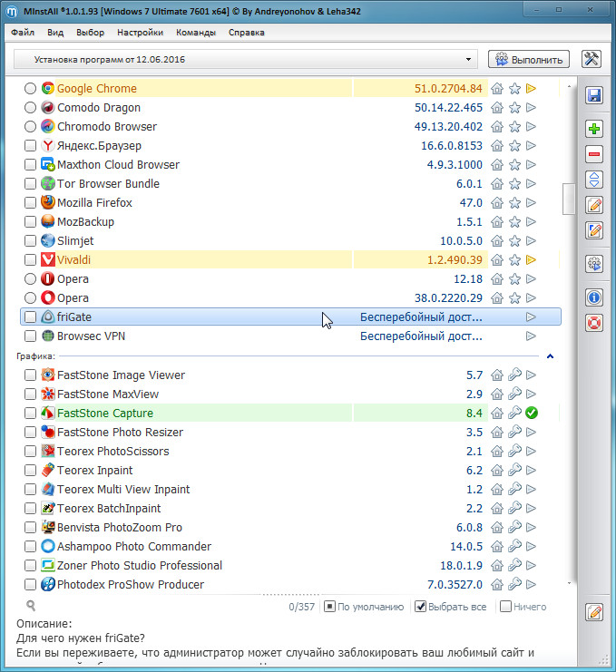Viewport: 616px width, 672px height.
Task: Click the green plus add icon
Action: click(x=594, y=129)
